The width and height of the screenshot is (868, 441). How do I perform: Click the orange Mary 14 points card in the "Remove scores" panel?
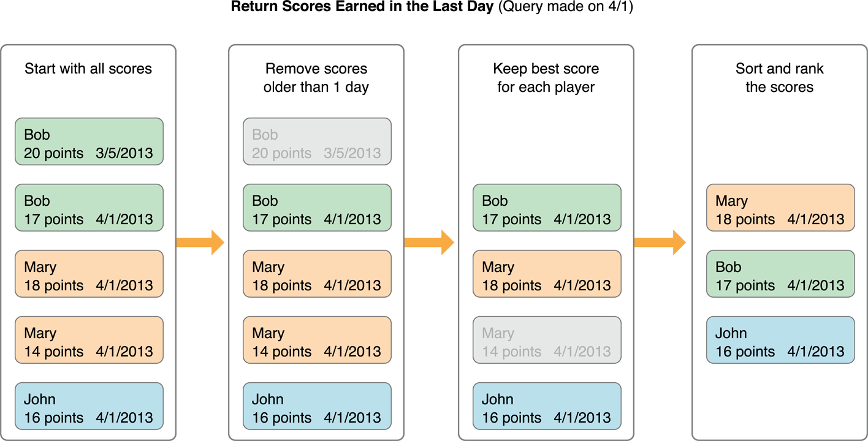coord(317,340)
